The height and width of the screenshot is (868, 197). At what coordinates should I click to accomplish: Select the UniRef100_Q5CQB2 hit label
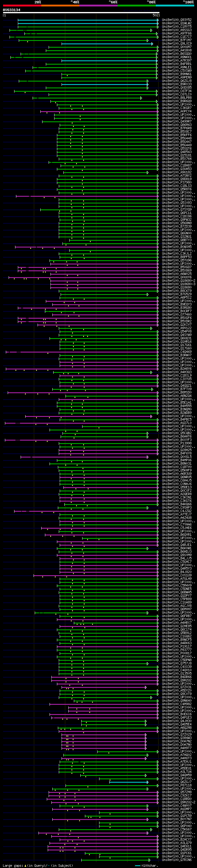pyautogui.click(x=176, y=433)
